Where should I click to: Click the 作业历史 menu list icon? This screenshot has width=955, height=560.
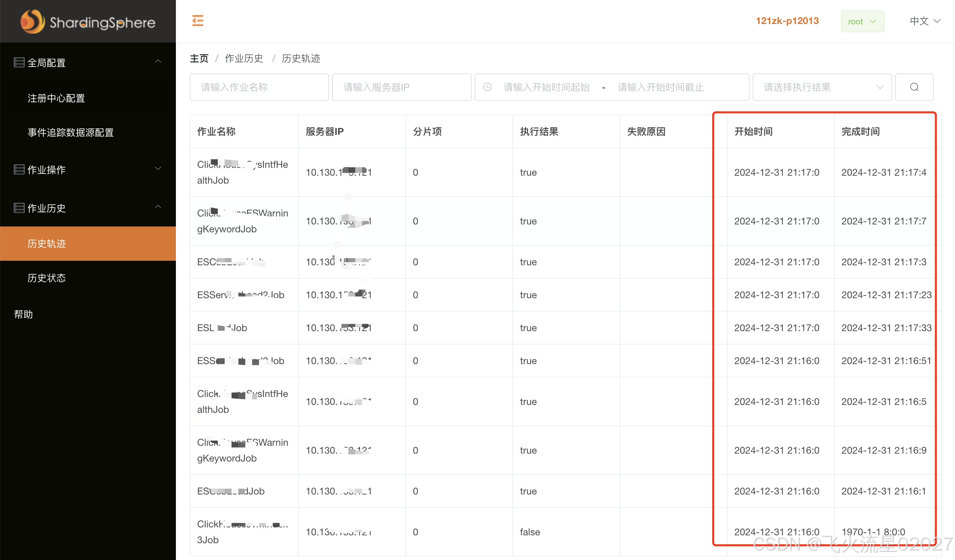click(19, 208)
